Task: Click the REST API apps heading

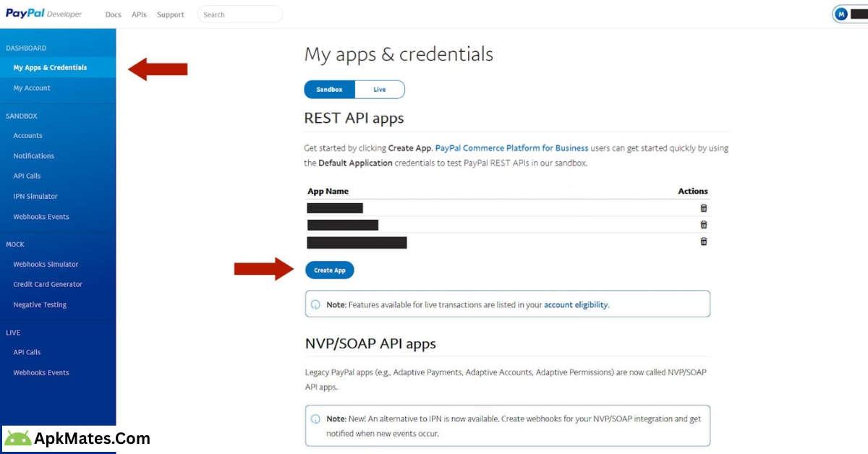Action: [354, 118]
